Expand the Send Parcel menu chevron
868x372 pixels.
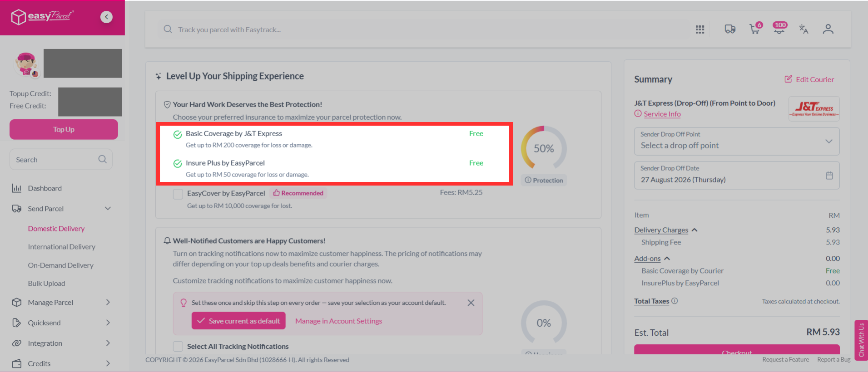click(x=108, y=209)
